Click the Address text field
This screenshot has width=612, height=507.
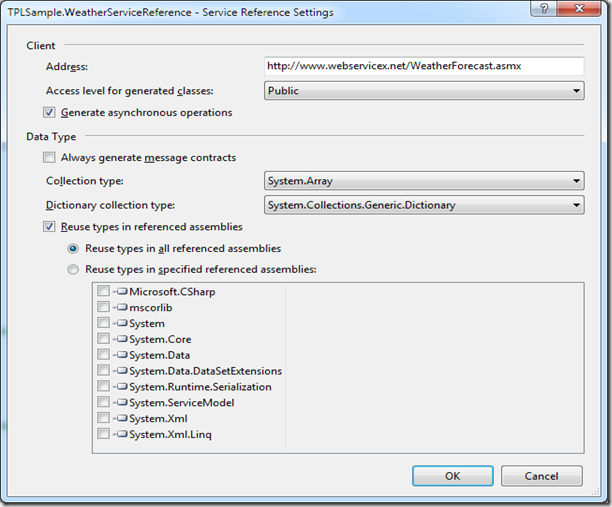[x=424, y=66]
